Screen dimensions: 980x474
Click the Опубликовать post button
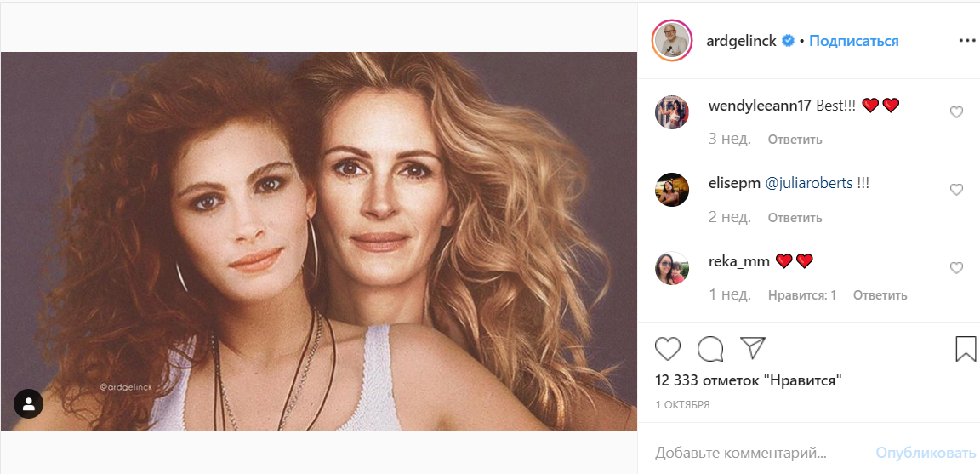click(926, 452)
